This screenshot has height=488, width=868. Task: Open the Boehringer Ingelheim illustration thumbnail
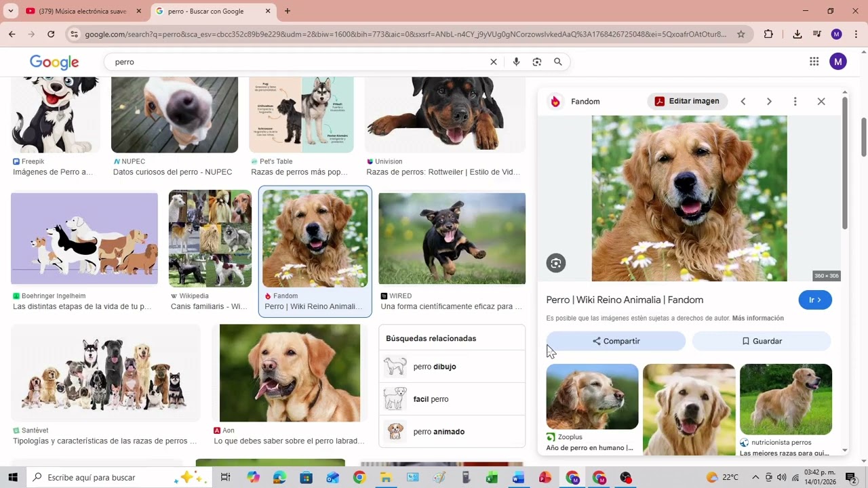pos(84,239)
